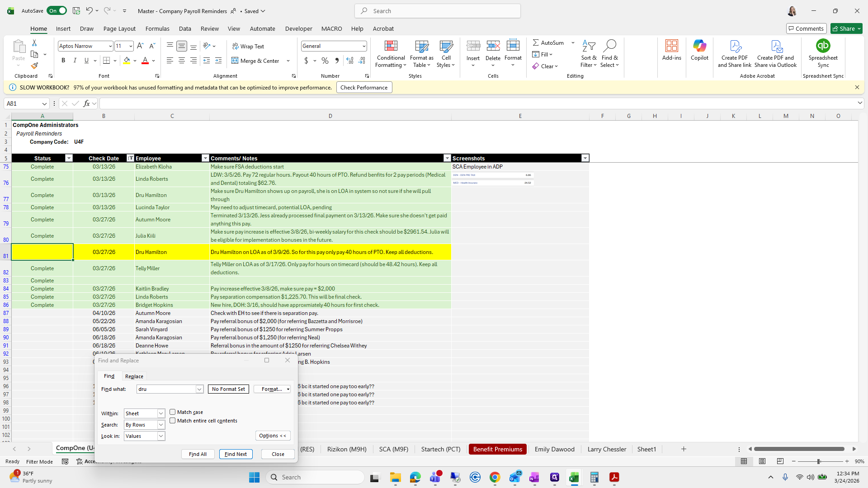Open the Status column filter dropdown
Image resolution: width=868 pixels, height=488 pixels.
point(69,158)
